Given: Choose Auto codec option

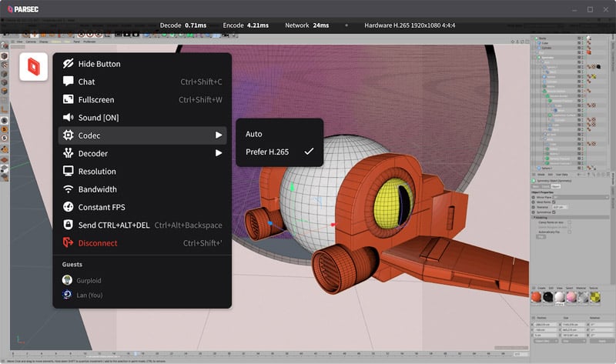Looking at the screenshot, I should [254, 134].
